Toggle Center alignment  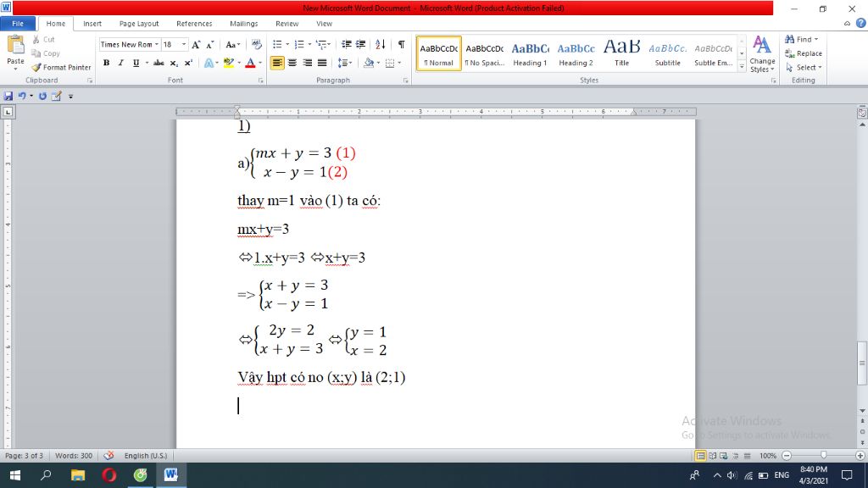tap(292, 63)
